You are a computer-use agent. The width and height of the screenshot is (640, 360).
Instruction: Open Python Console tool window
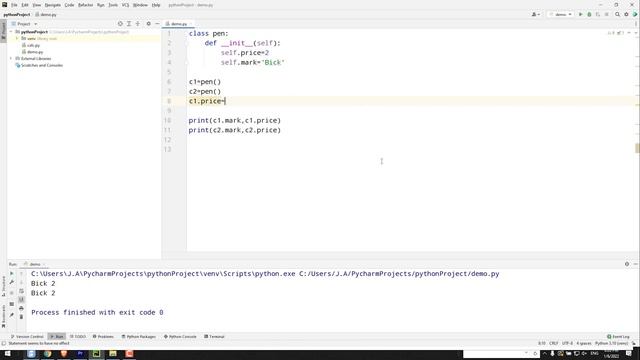(x=180, y=336)
